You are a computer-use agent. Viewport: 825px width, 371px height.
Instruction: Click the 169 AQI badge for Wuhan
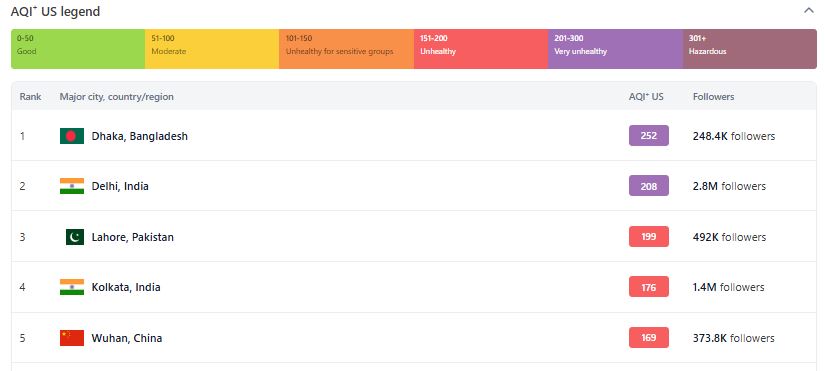(x=649, y=337)
